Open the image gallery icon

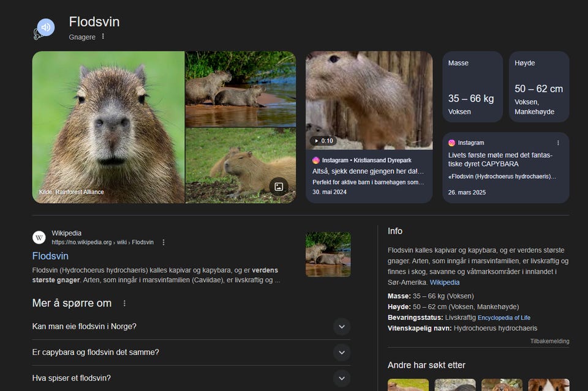[279, 187]
